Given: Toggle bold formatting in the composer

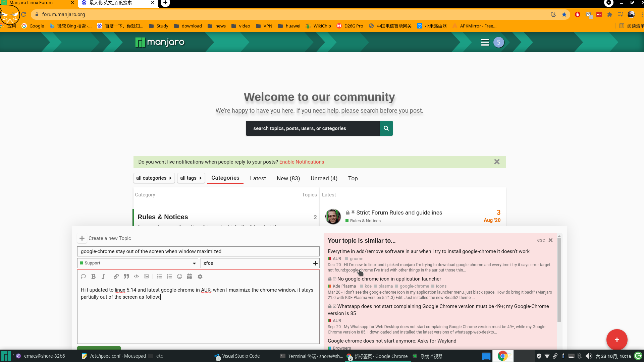Looking at the screenshot, I should [x=94, y=277].
